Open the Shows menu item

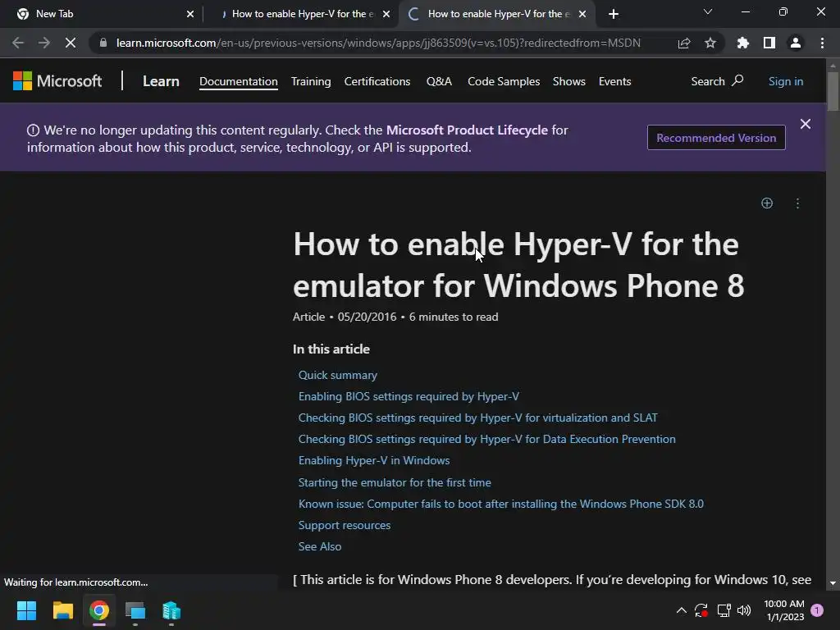[x=569, y=81]
